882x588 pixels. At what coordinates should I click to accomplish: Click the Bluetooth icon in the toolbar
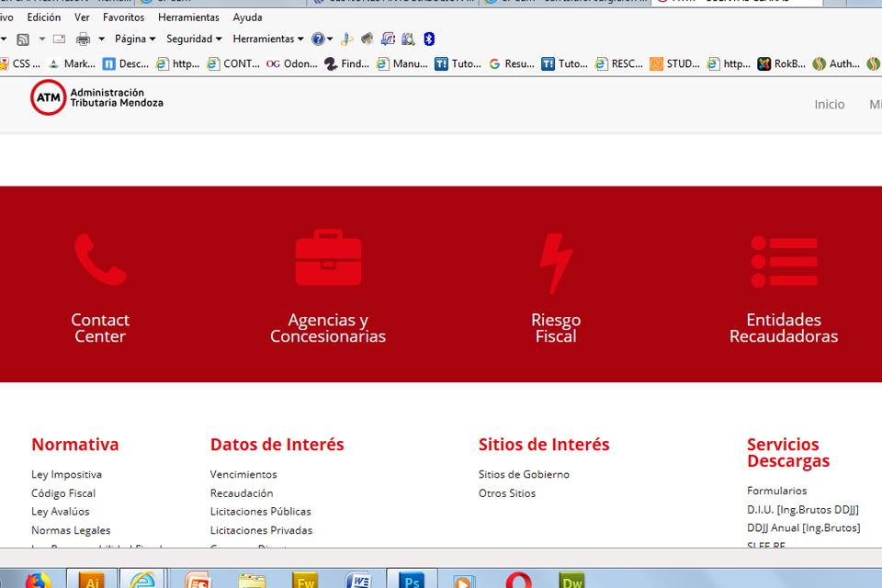click(x=429, y=39)
